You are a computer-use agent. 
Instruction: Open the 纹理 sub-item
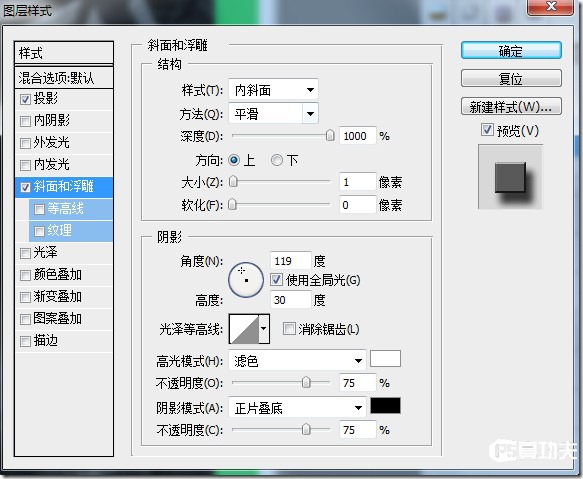point(59,231)
